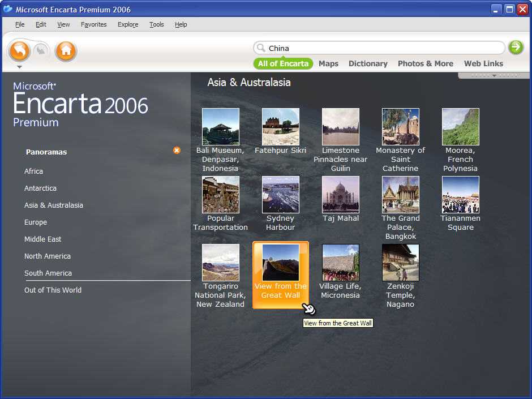This screenshot has width=532, height=399.
Task: Click the greyed Forward arrow button
Action: [41, 50]
